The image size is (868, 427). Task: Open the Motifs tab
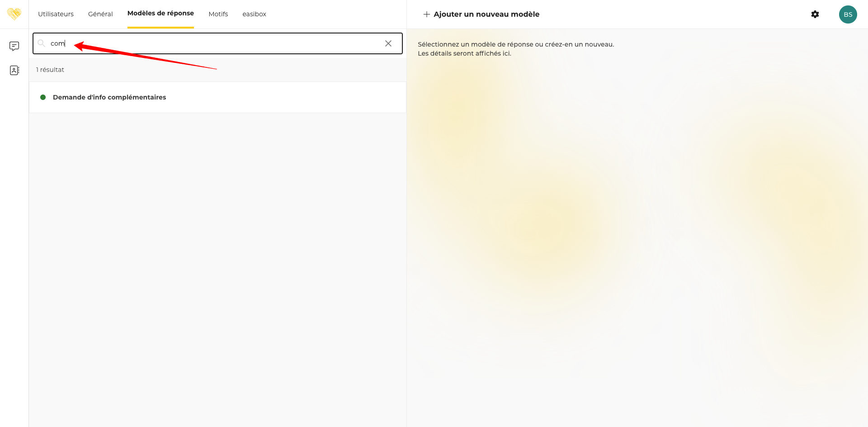[218, 14]
